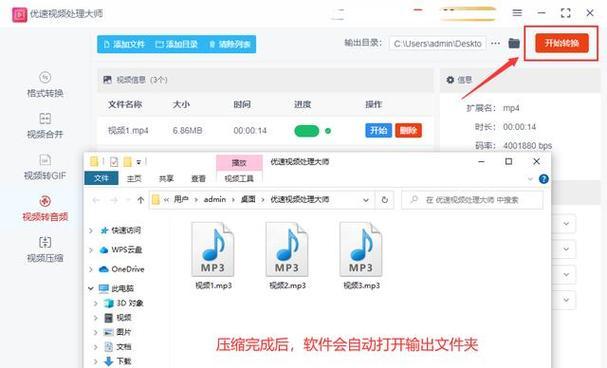Collapse 此电脑 in navigation tree
This screenshot has height=368, width=607.
91,288
